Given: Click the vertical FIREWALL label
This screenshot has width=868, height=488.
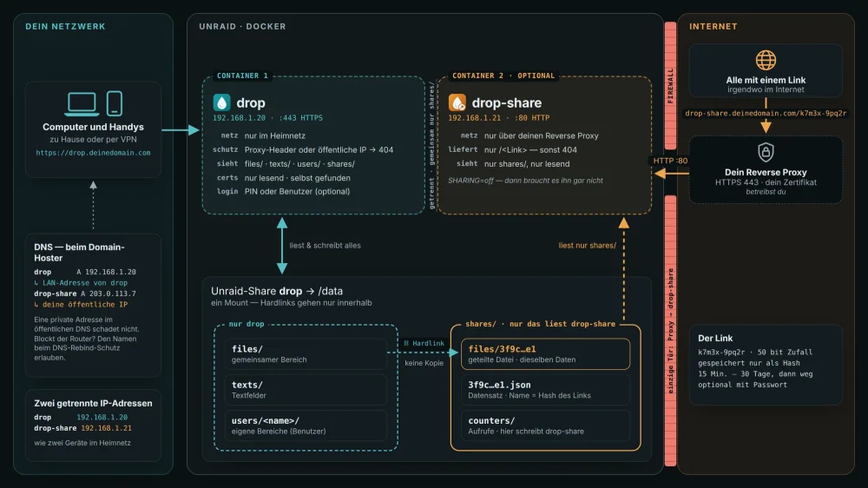Looking at the screenshot, I should point(670,86).
